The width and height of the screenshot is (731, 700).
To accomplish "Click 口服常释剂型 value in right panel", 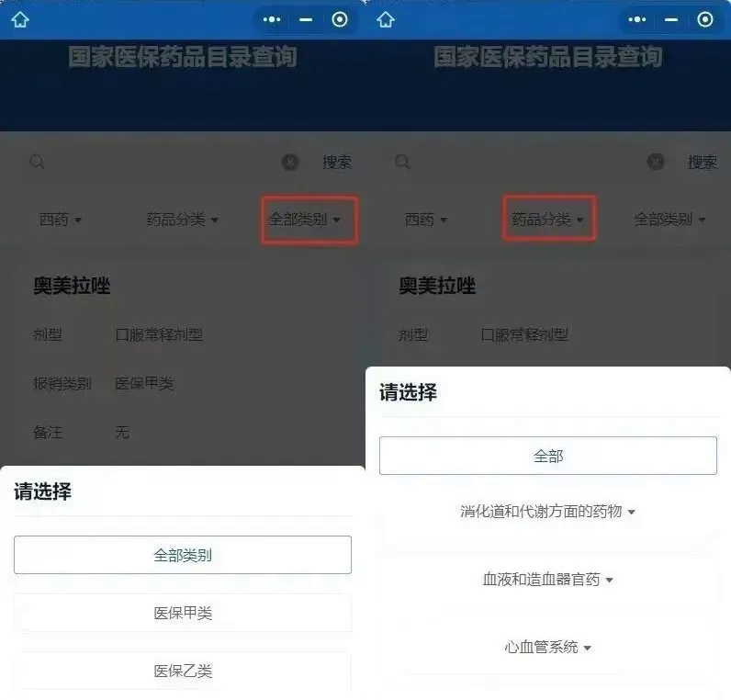I will point(524,334).
